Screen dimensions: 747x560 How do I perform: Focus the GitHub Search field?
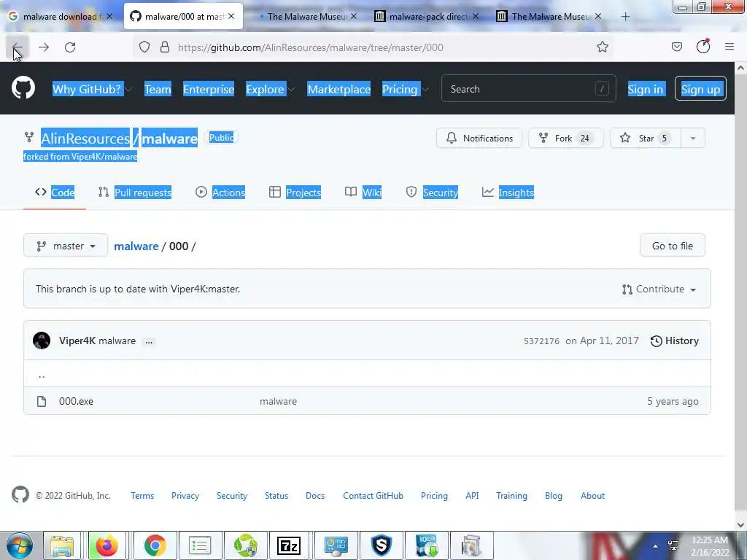tap(528, 88)
